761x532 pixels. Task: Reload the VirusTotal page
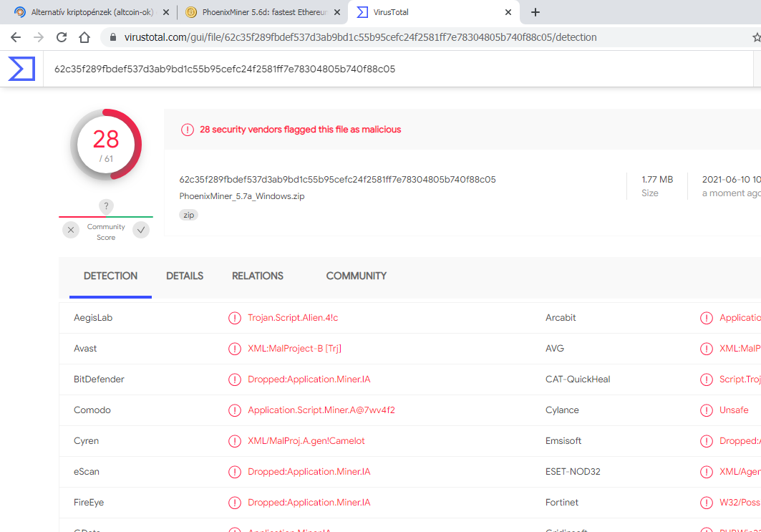pos(62,37)
